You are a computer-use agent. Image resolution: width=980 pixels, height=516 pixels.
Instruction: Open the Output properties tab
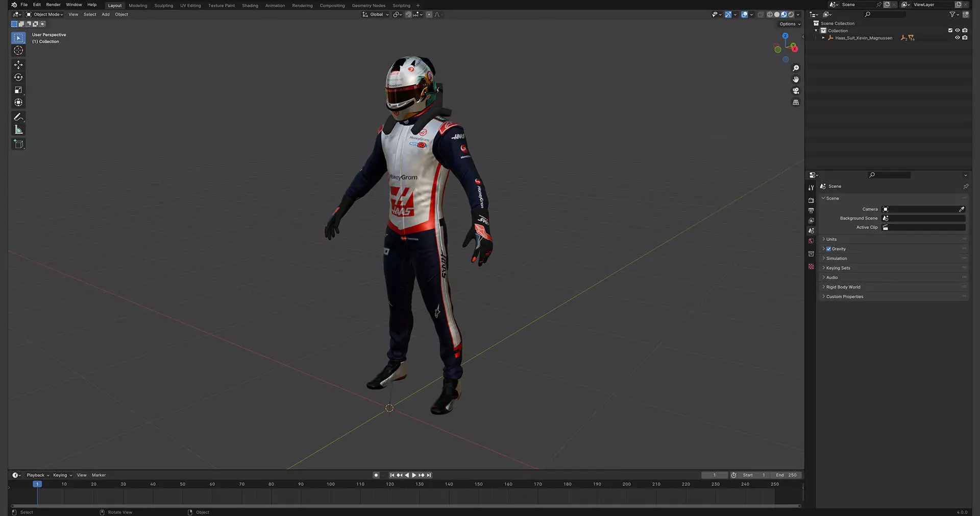(x=811, y=210)
